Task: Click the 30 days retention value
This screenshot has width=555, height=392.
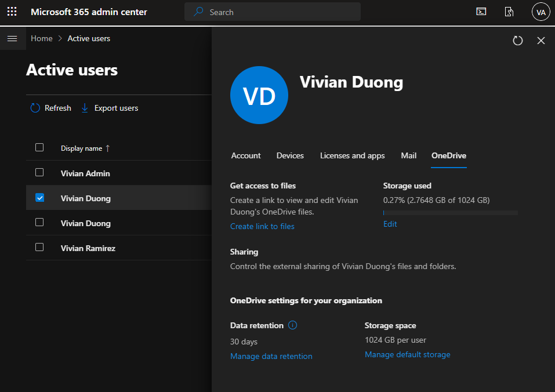Action: coord(244,342)
